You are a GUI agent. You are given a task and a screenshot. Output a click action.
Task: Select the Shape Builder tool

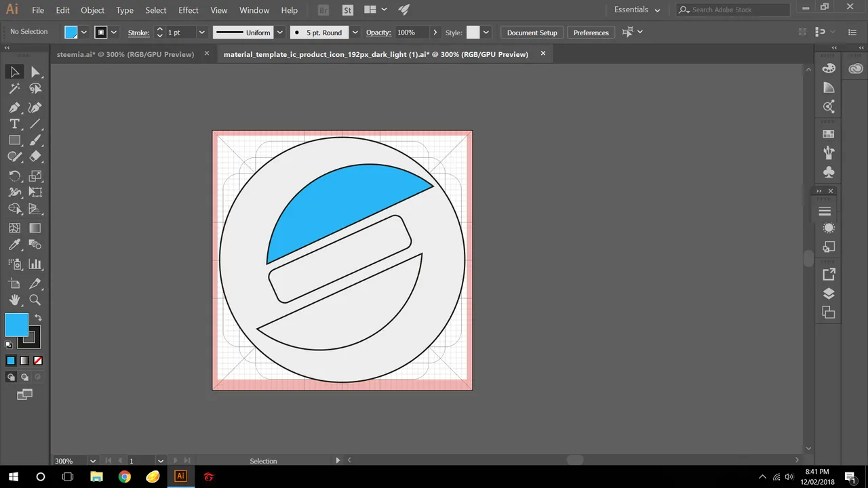(14, 209)
